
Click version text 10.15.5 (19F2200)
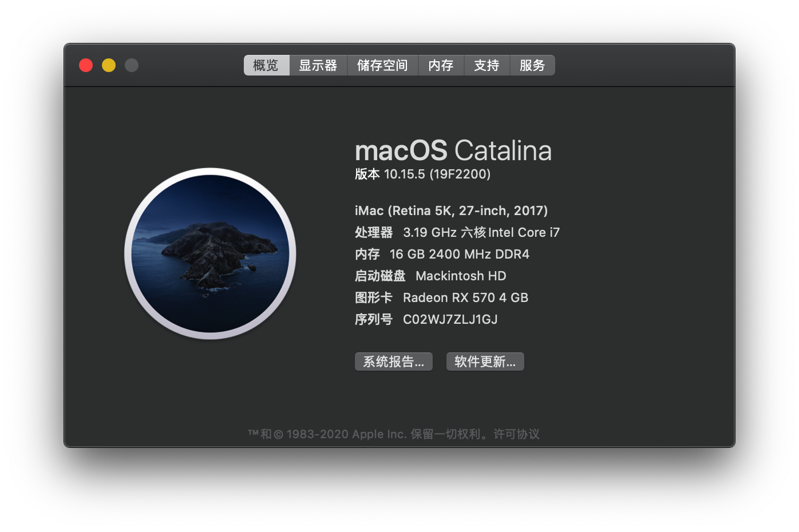coord(437,174)
